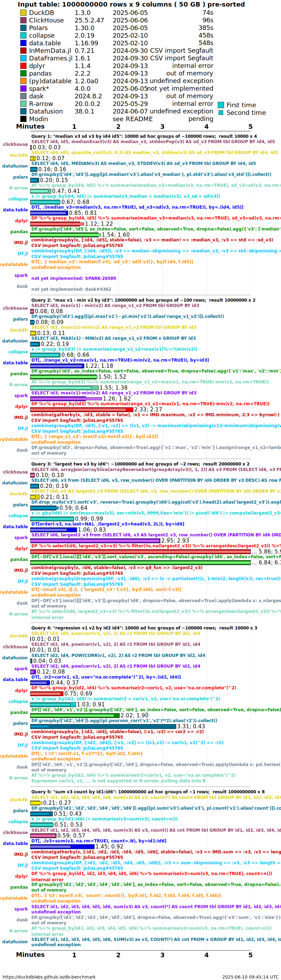Click the 'Query 4: regression v1 v2' heading

pyautogui.click(x=144, y=628)
